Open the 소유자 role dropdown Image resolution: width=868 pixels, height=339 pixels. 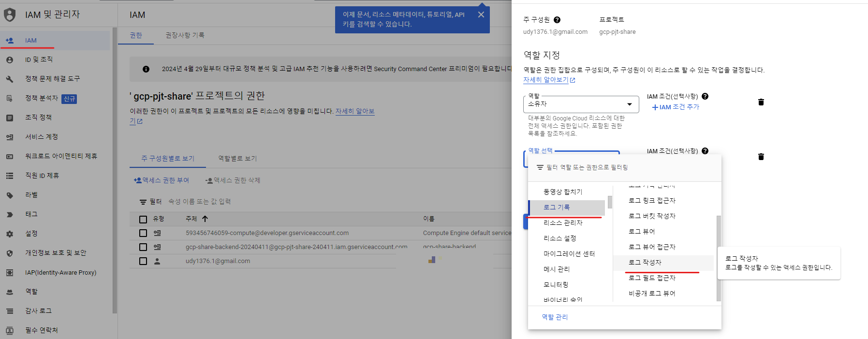581,104
